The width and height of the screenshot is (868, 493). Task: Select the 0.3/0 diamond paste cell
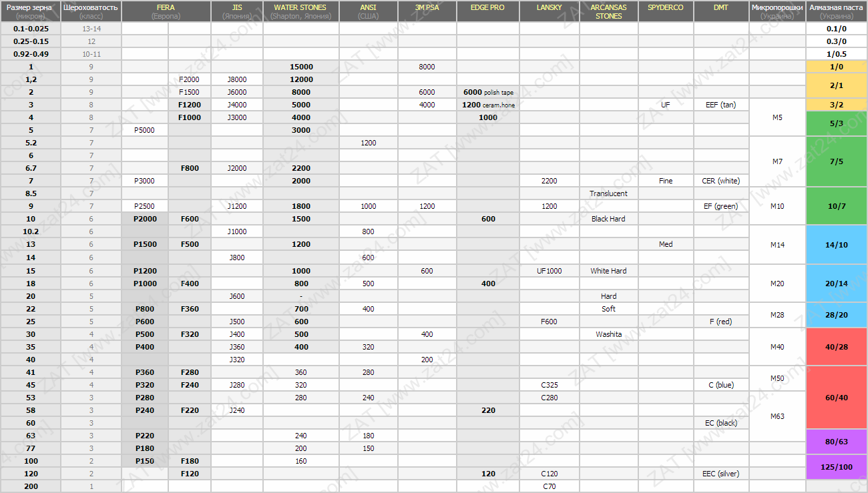[837, 41]
